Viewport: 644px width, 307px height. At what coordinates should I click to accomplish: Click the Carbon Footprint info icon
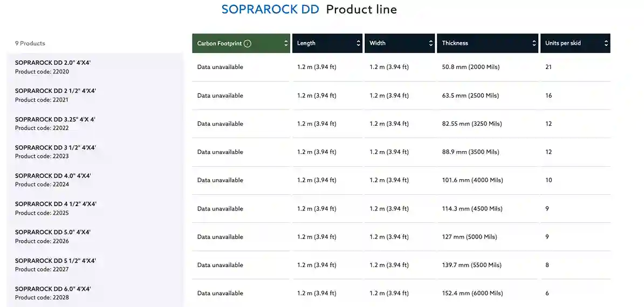247,44
